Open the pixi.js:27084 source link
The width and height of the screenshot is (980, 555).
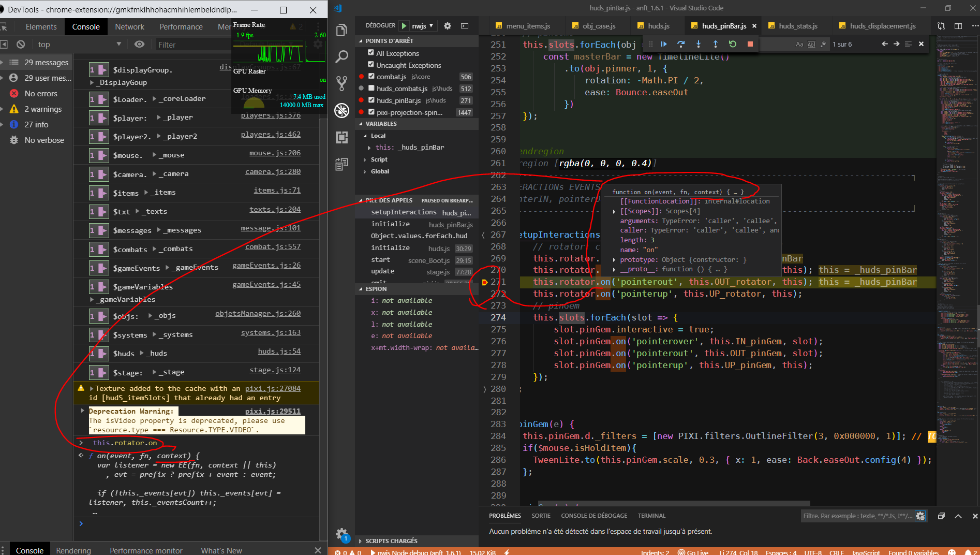click(x=273, y=388)
